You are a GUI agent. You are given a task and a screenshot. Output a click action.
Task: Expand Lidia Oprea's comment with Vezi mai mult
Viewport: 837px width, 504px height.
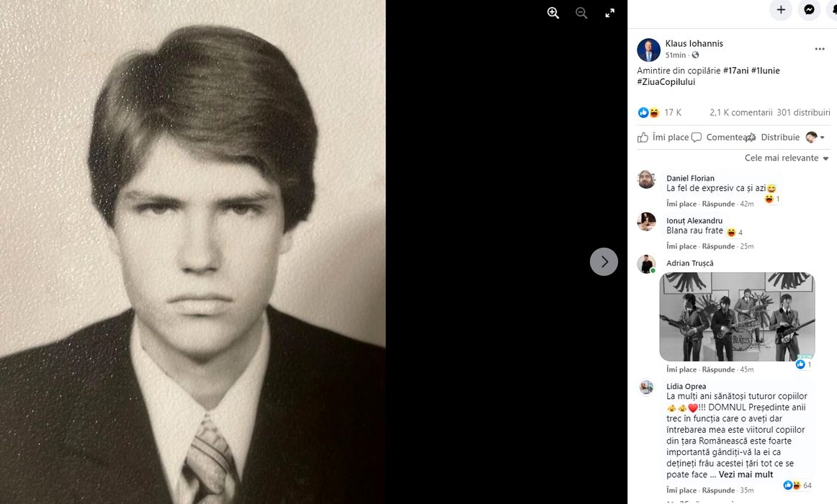coord(746,474)
